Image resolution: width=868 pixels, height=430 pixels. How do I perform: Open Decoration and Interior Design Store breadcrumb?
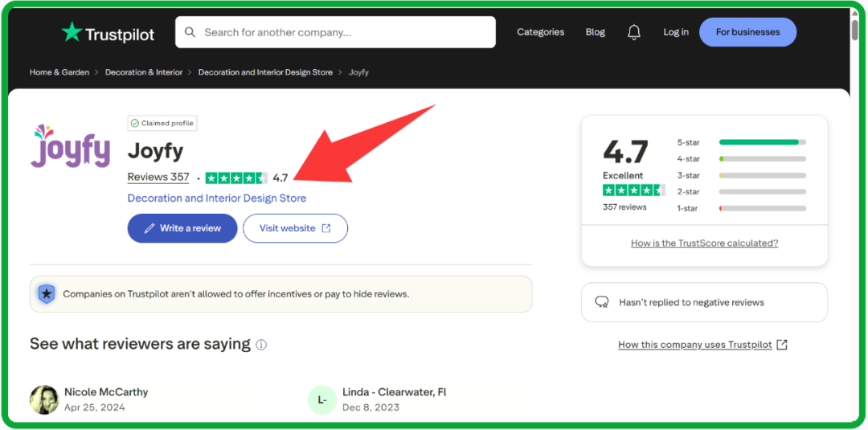click(266, 72)
